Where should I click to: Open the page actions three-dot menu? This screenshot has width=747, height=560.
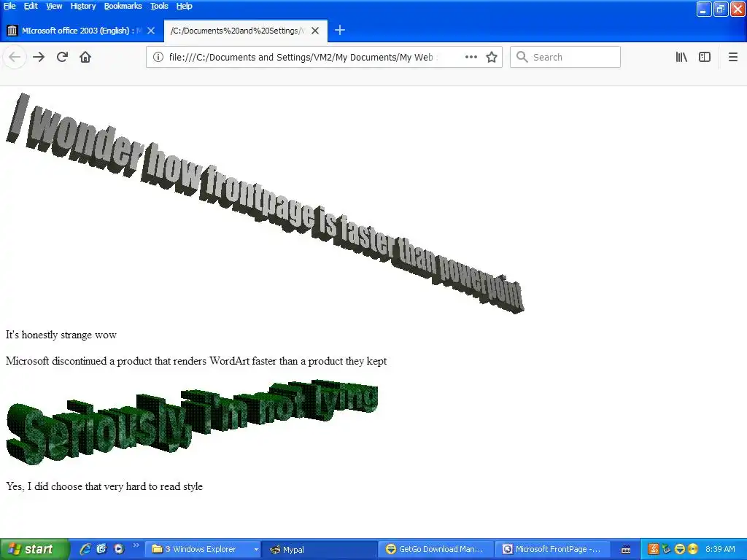pyautogui.click(x=471, y=57)
